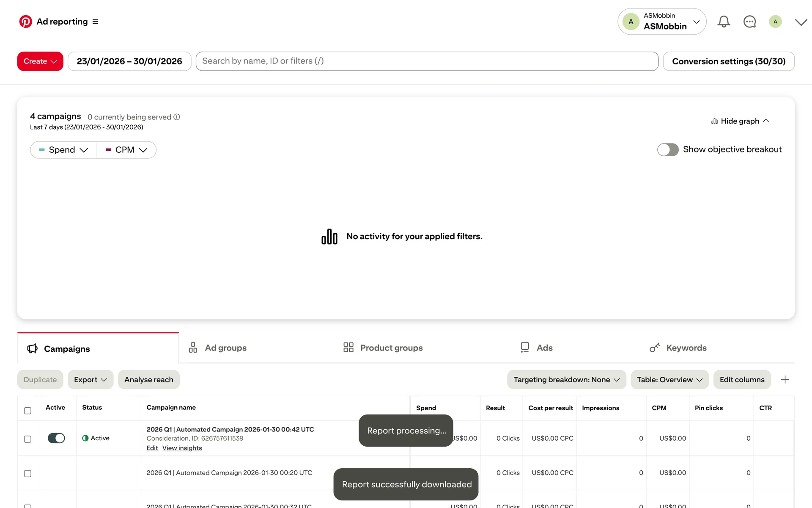
Task: Click the info icon beside currently being served
Action: click(177, 117)
